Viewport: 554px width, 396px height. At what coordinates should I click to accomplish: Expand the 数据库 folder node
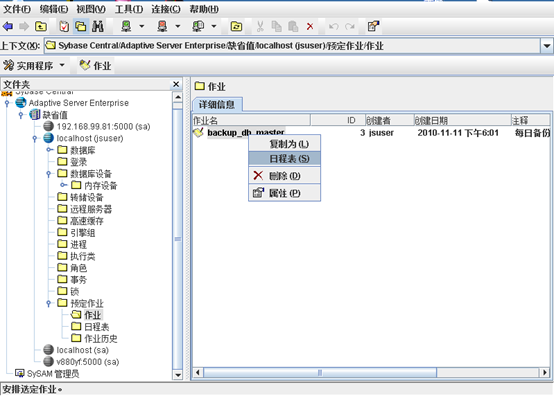(x=49, y=150)
